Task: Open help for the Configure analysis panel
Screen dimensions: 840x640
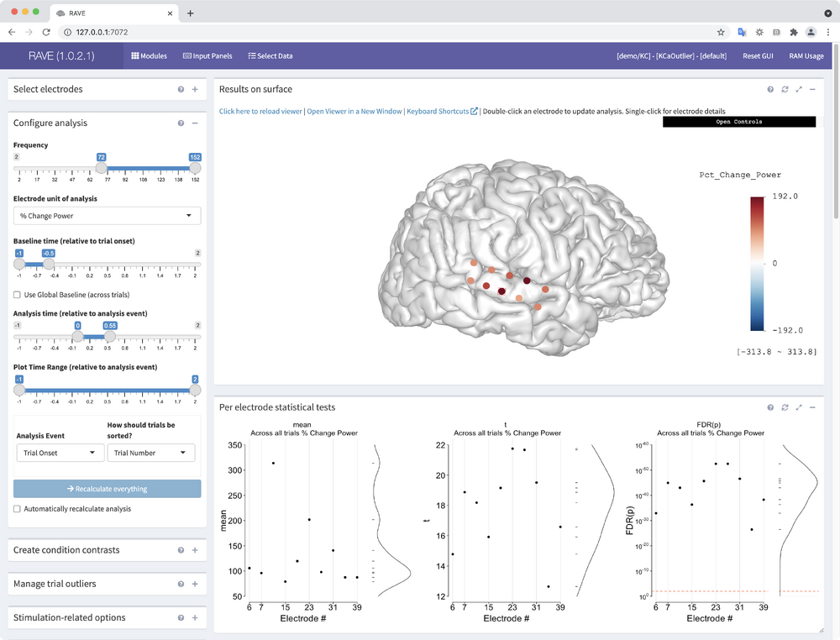Action: 181,123
